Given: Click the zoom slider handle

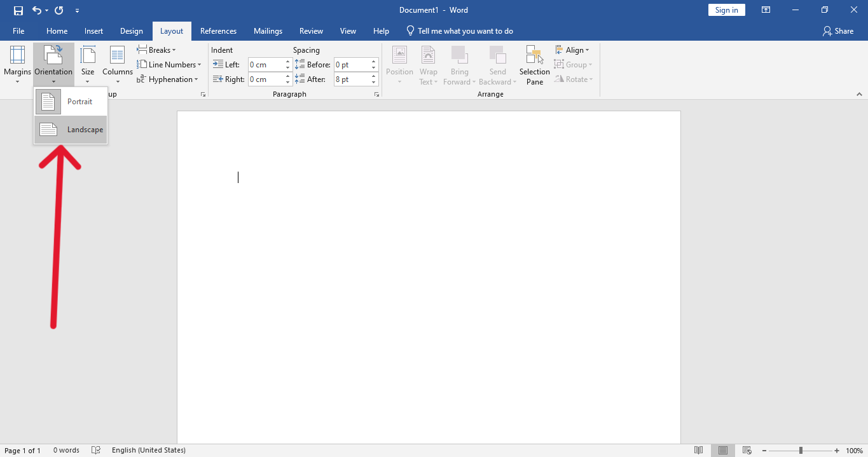Looking at the screenshot, I should pos(801,450).
